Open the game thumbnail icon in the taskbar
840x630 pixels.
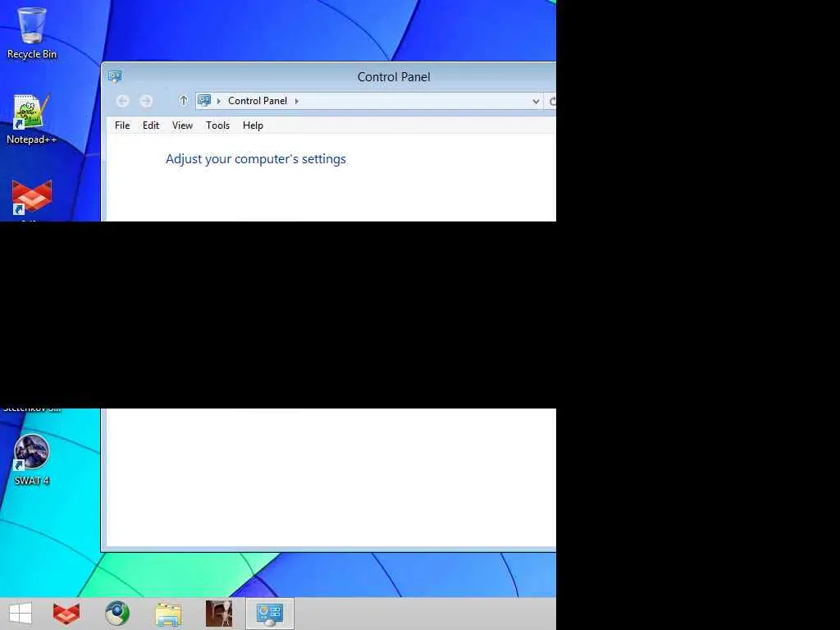click(219, 614)
